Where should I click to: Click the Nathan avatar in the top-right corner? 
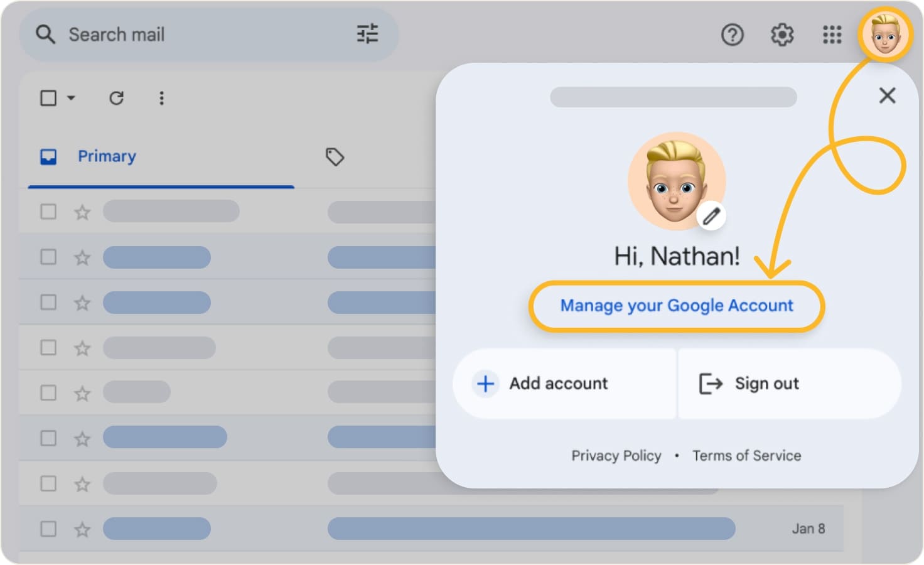pos(884,35)
